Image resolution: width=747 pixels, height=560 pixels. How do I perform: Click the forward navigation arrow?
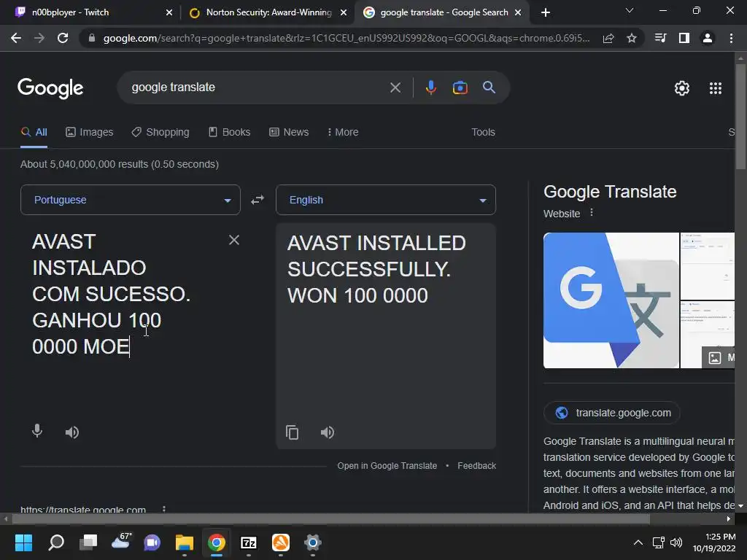tap(39, 38)
